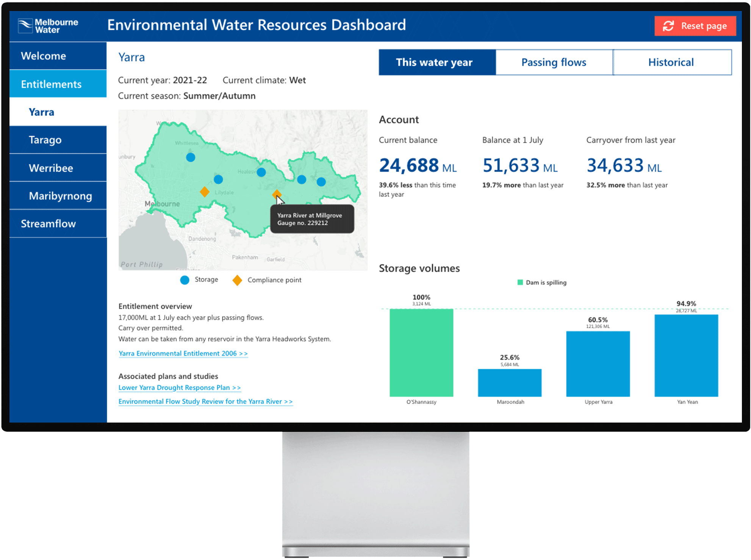Click the Account heading

click(399, 120)
